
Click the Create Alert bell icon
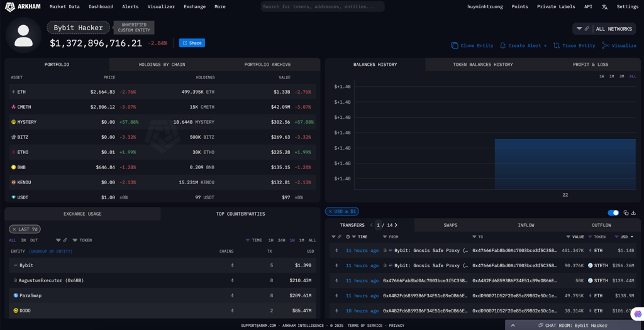pyautogui.click(x=502, y=45)
